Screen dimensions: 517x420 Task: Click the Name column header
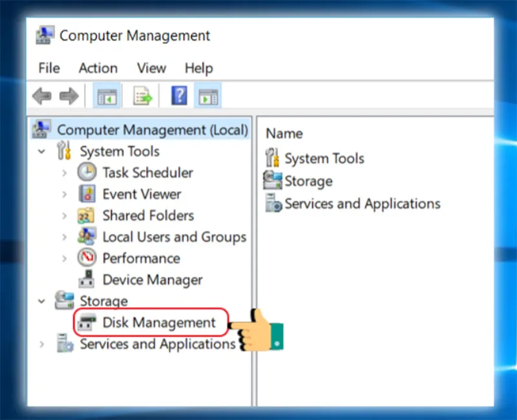coord(284,134)
